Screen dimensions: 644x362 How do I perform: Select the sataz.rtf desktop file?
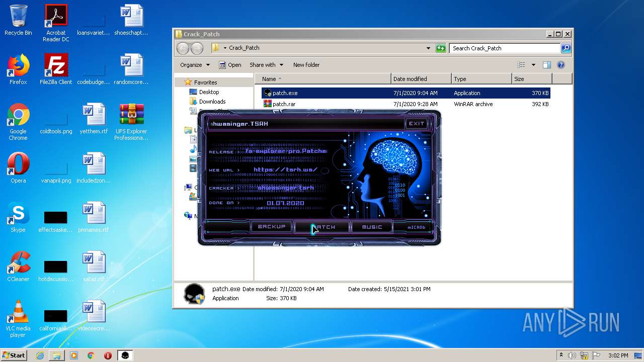pos(94,266)
